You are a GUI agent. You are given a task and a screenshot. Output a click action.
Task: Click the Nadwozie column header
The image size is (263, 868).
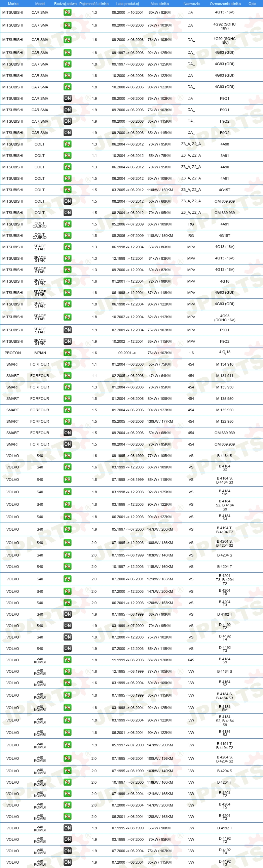coord(191,4)
